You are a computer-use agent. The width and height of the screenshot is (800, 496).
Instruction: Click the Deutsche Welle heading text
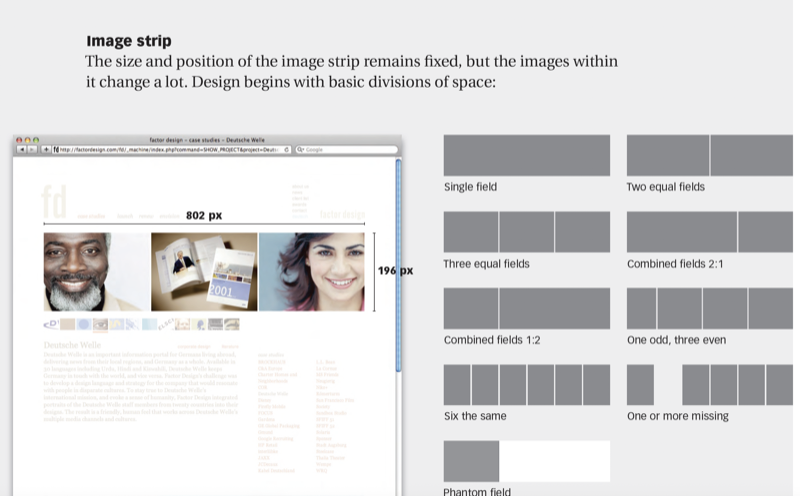[72, 345]
